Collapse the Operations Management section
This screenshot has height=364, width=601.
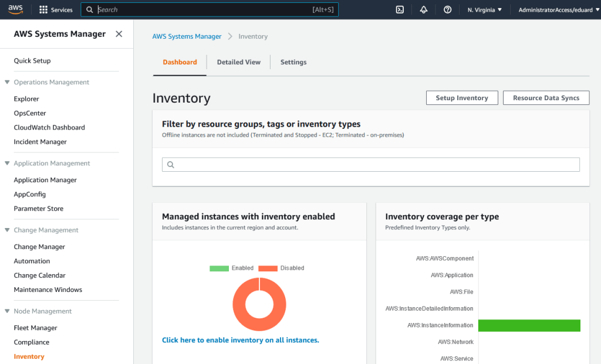click(8, 83)
